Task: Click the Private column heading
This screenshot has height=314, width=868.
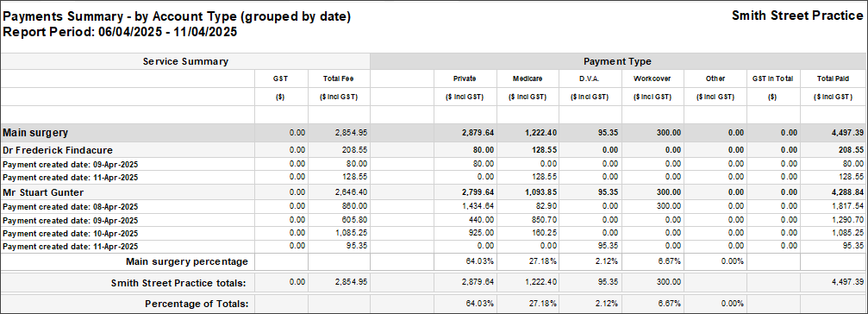Action: (465, 78)
